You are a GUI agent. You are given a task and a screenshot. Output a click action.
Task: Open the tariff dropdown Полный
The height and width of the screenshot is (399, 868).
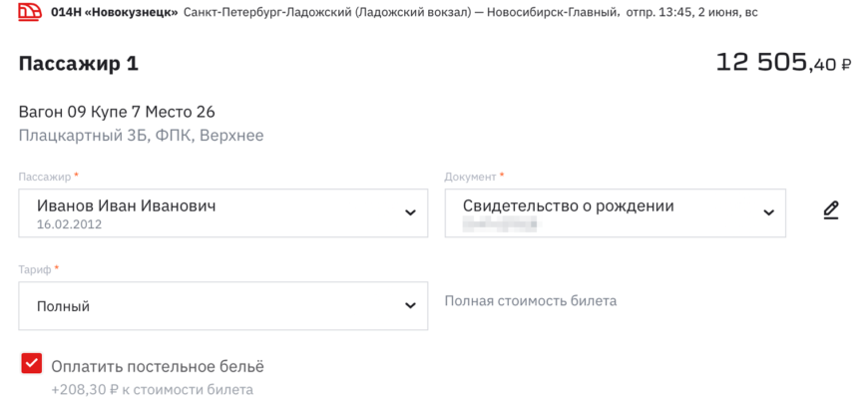(x=223, y=306)
